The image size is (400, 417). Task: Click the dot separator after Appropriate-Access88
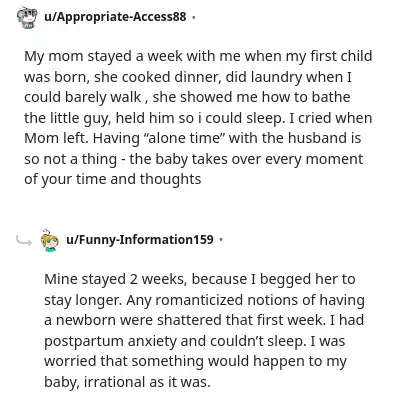tap(193, 17)
